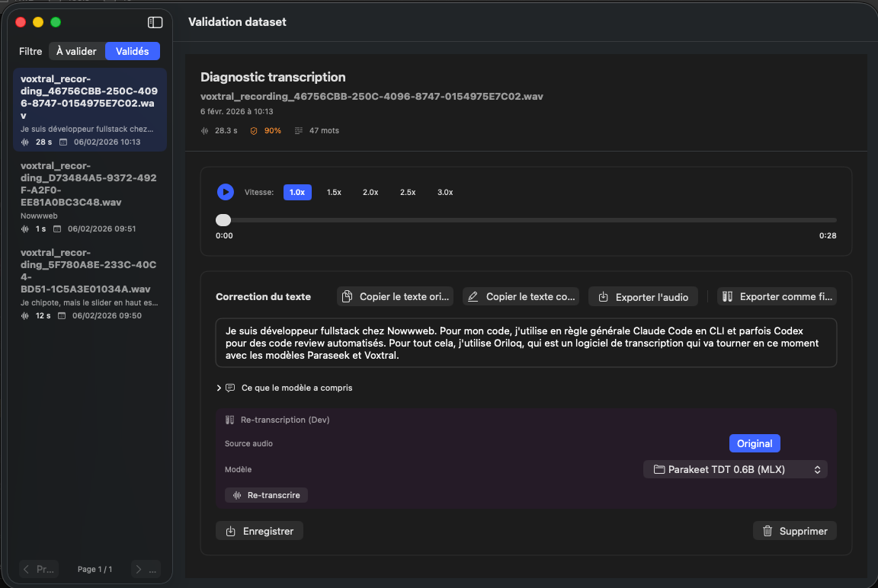The image size is (878, 588).
Task: Select recording 46756CBB in the sidebar list
Action: 90,110
